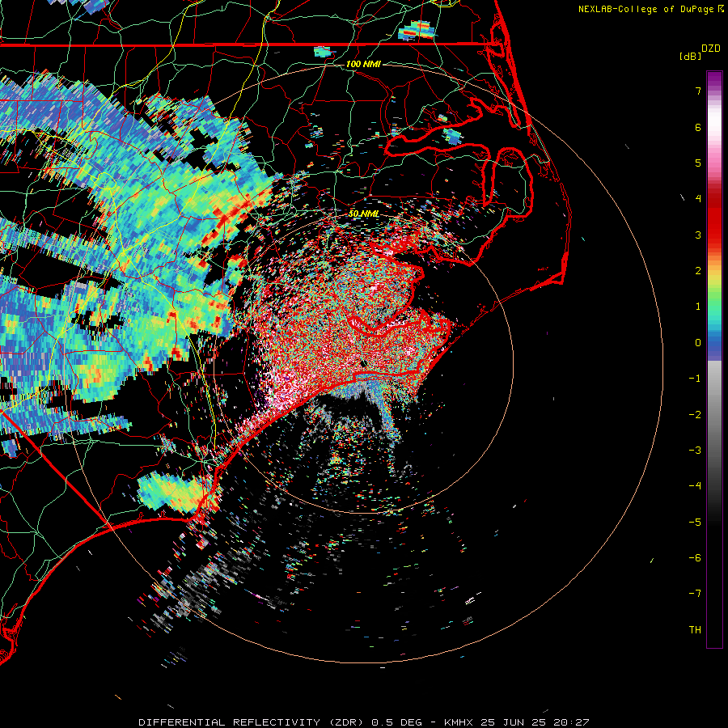Select the -2 value on the ZDR scale

pyautogui.click(x=695, y=415)
